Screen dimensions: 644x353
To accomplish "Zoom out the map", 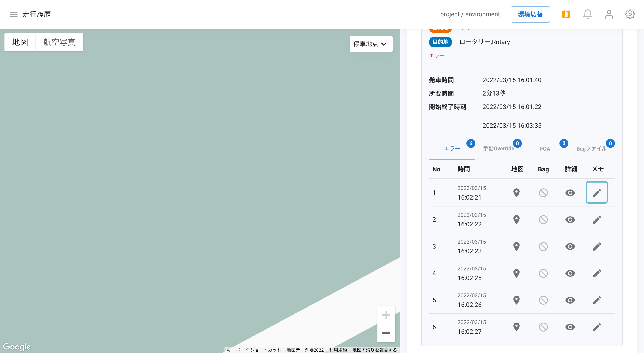I will point(386,333).
